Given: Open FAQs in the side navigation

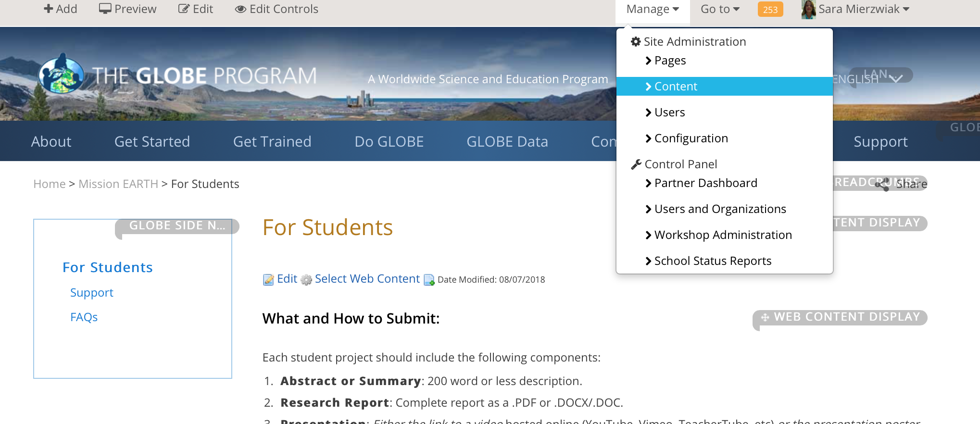Looking at the screenshot, I should [84, 317].
